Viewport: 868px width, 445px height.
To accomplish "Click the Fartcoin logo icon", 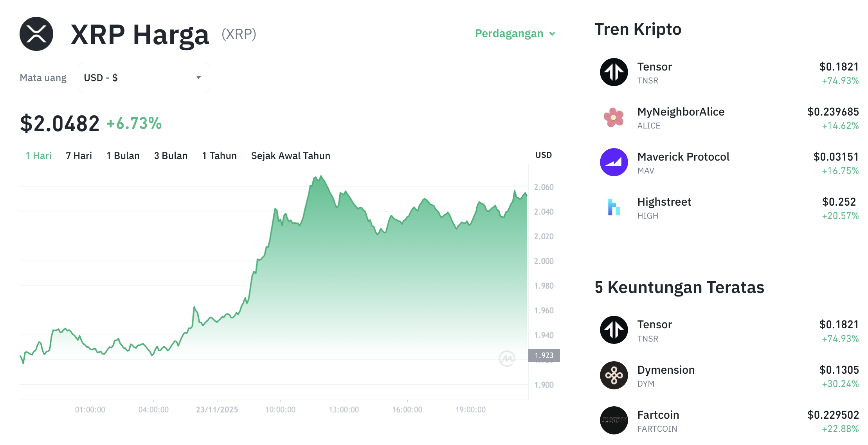I will [614, 421].
